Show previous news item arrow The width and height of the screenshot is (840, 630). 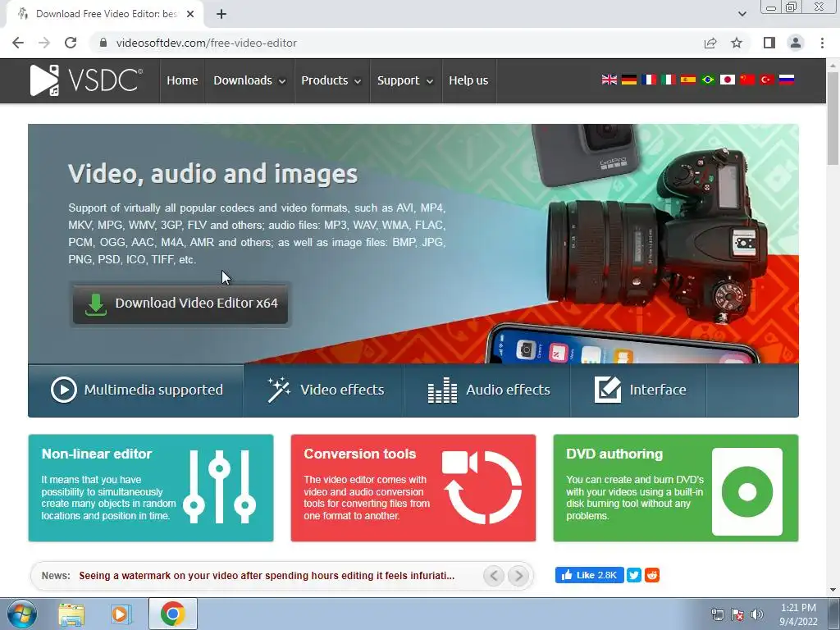pyautogui.click(x=493, y=576)
